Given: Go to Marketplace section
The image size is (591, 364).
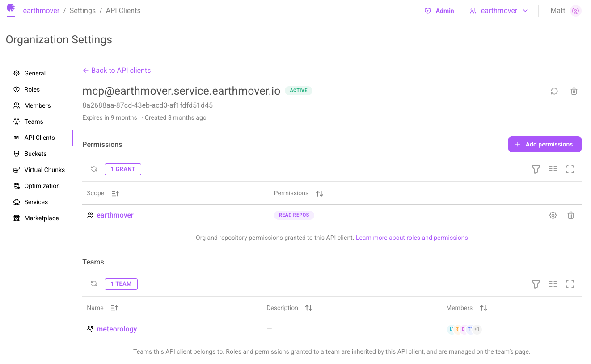Looking at the screenshot, I should (x=42, y=218).
